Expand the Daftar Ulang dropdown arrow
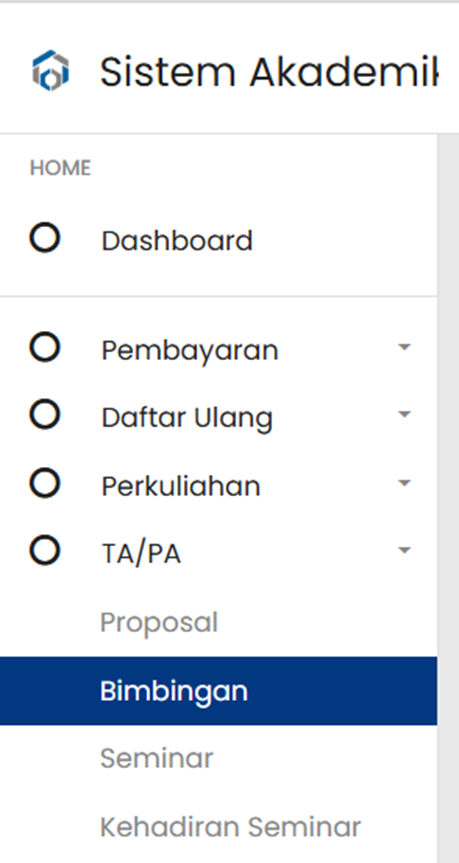Image resolution: width=459 pixels, height=863 pixels. pos(405,414)
